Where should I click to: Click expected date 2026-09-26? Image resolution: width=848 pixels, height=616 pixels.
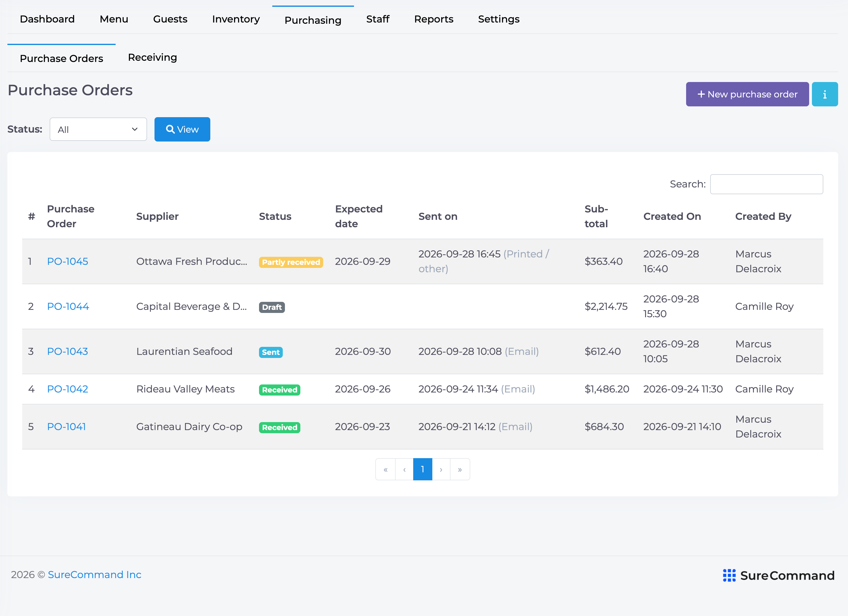coord(362,389)
